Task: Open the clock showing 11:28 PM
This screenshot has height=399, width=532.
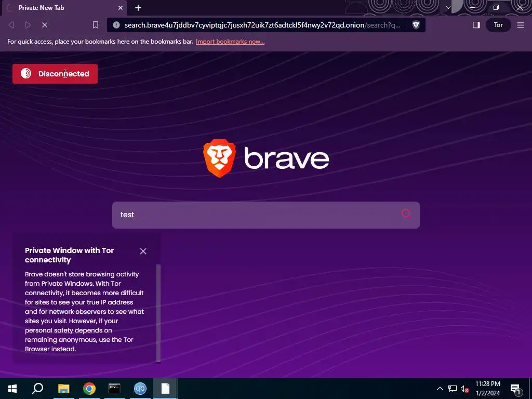Action: tap(487, 389)
